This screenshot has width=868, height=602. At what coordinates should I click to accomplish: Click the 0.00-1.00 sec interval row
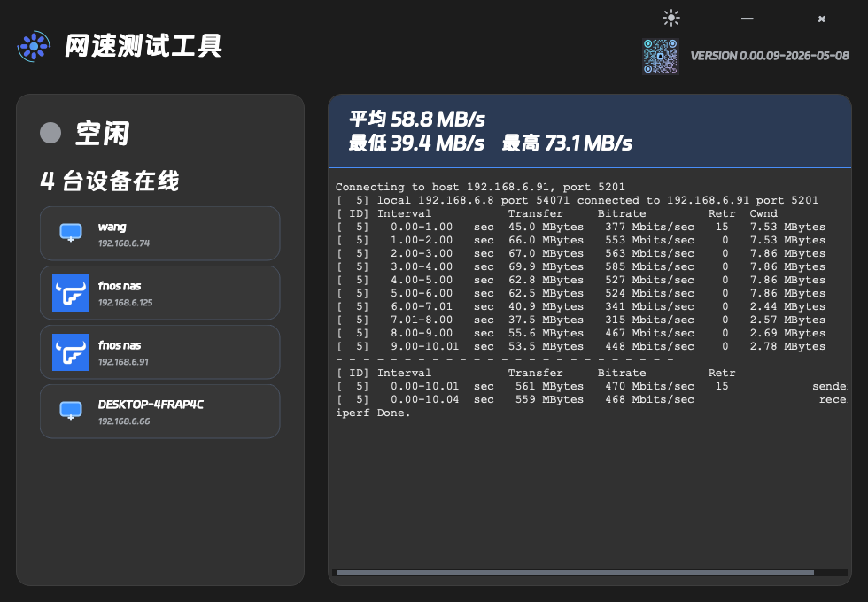click(x=581, y=227)
